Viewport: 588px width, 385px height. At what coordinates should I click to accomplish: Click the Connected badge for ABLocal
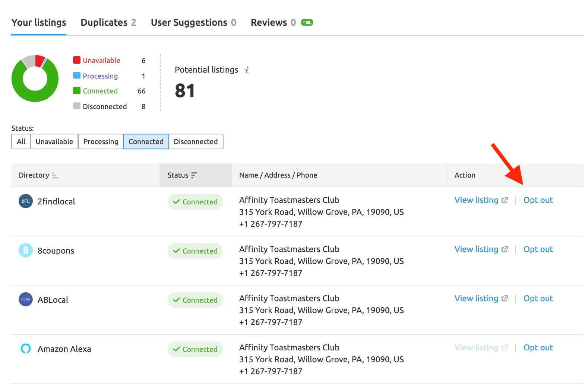pyautogui.click(x=195, y=300)
